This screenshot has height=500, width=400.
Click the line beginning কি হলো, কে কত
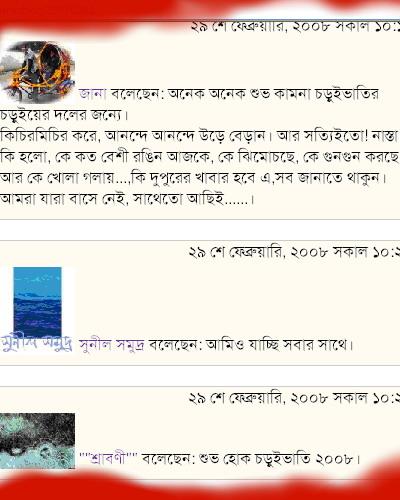pyautogui.click(x=199, y=157)
